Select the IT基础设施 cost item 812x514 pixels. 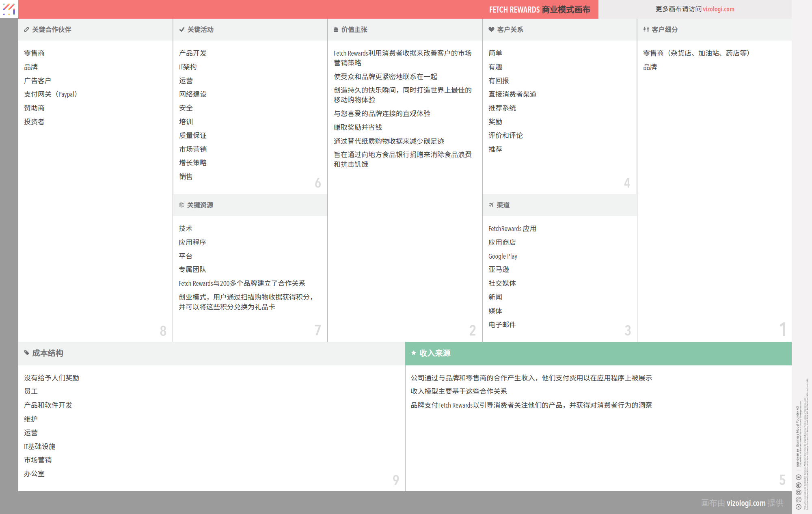[x=39, y=447]
